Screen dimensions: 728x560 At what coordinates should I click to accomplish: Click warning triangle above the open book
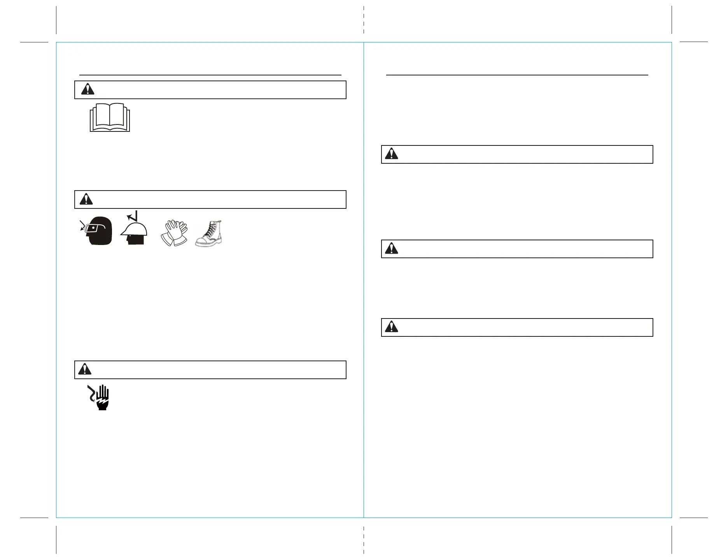[87, 89]
